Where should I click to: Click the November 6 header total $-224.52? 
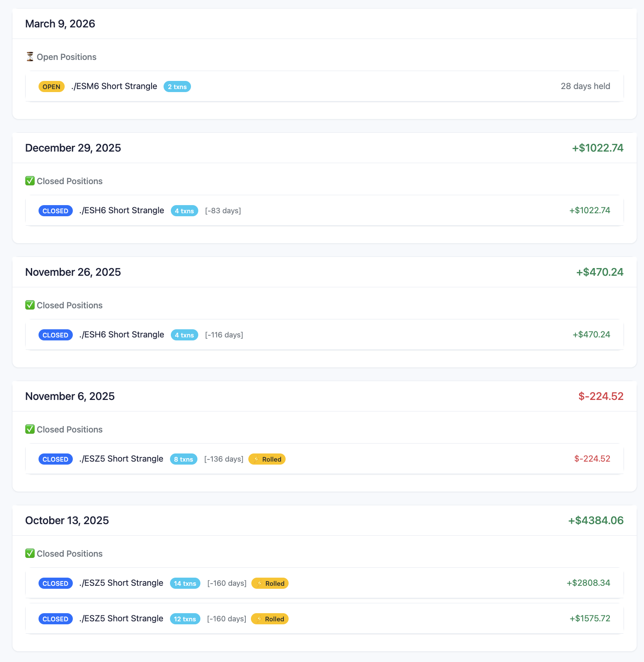[x=601, y=396]
